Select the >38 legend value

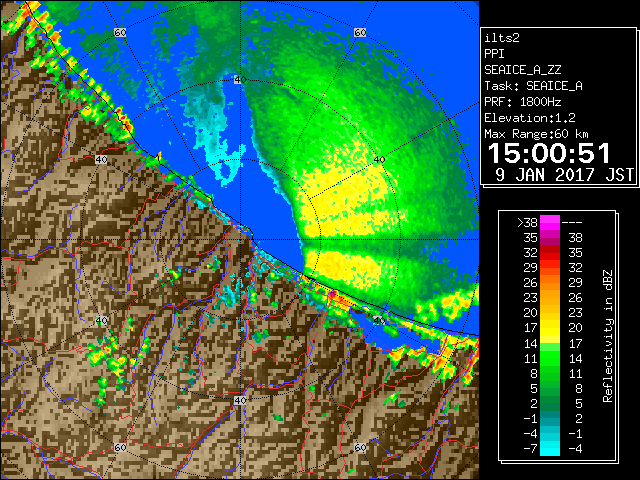(x=527, y=222)
